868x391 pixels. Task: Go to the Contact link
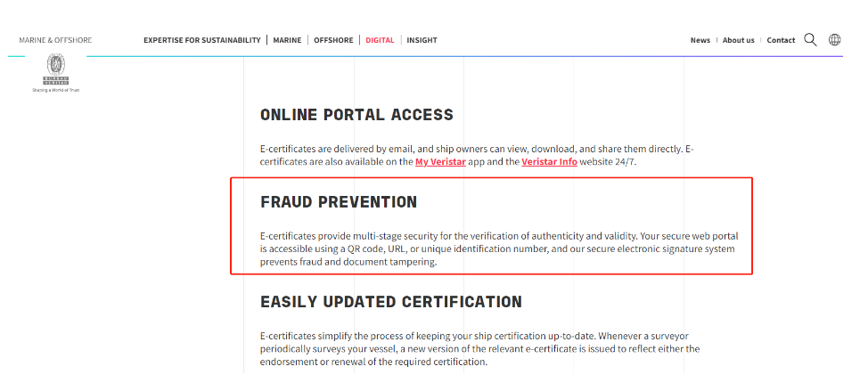[x=781, y=40]
